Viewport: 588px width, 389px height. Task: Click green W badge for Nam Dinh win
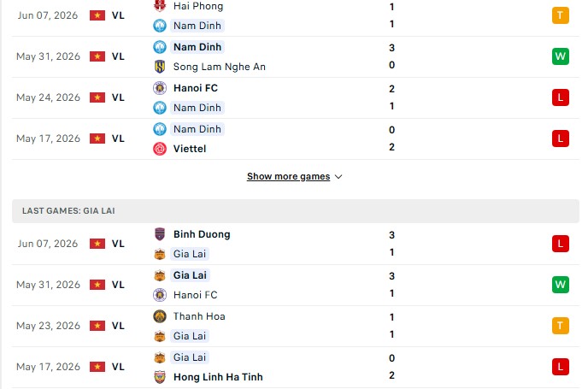tap(561, 56)
